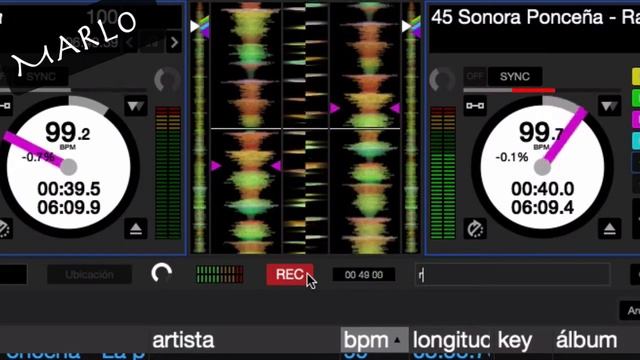Click the left deck 99.2 BPM readout
The image size is (640, 360).
point(68,133)
